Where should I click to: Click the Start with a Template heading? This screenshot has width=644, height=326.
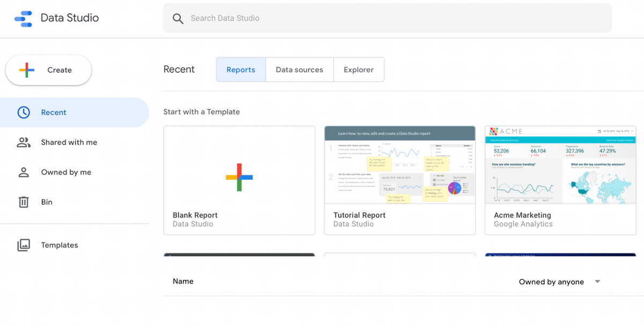pyautogui.click(x=202, y=112)
